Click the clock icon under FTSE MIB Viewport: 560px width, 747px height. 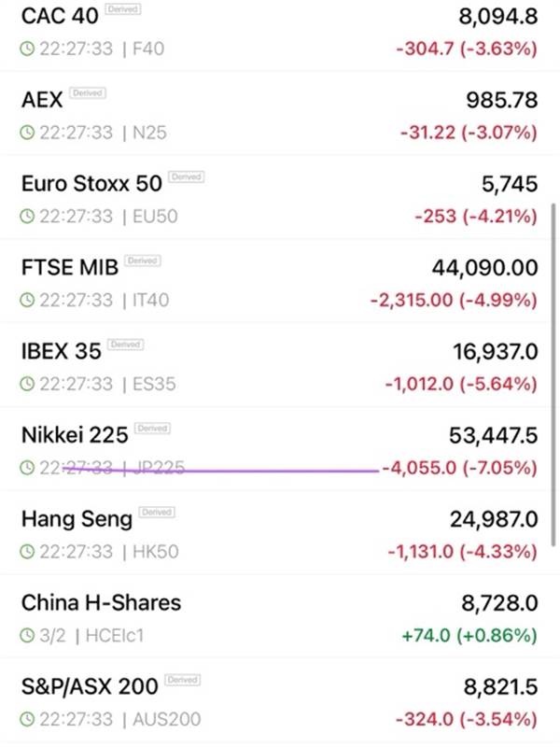click(x=26, y=300)
